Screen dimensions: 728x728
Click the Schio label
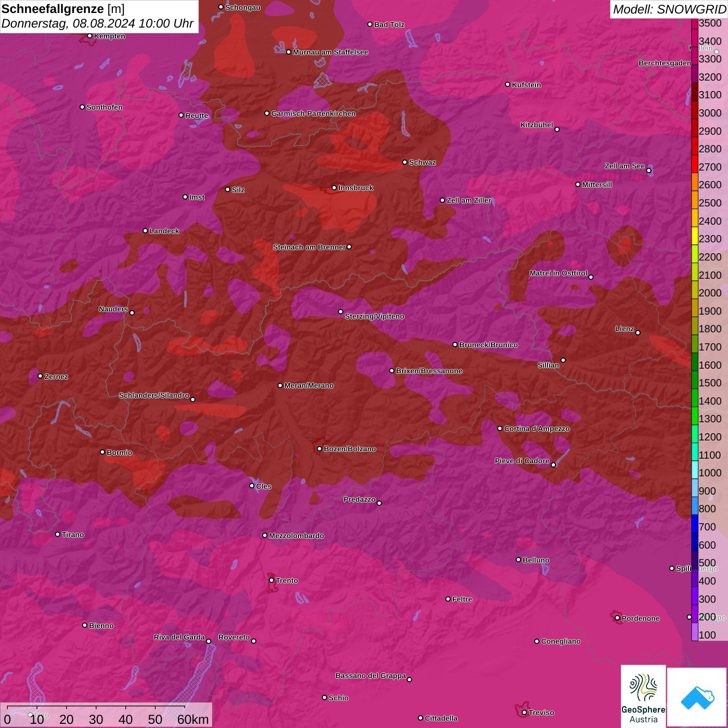339,698
